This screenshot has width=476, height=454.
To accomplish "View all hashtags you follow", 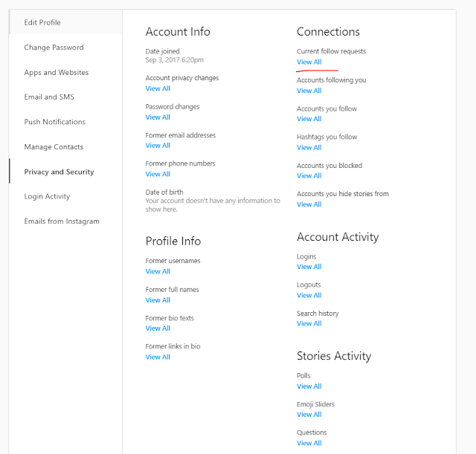I will pyautogui.click(x=309, y=147).
